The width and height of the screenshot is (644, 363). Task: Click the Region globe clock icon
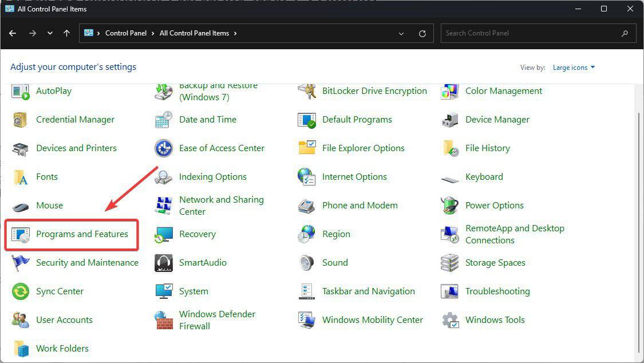(x=307, y=235)
